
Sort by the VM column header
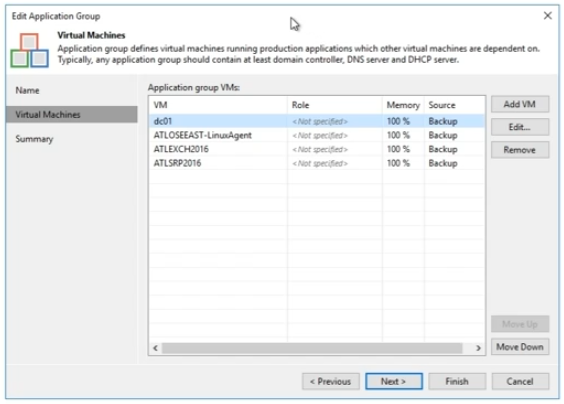(x=218, y=105)
